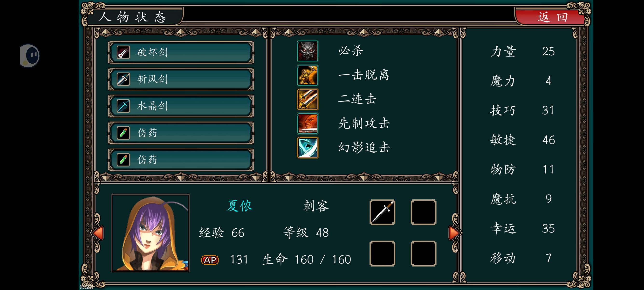The height and width of the screenshot is (290, 644).
Task: Tap the empty slot beside the sword
Action: tap(424, 212)
